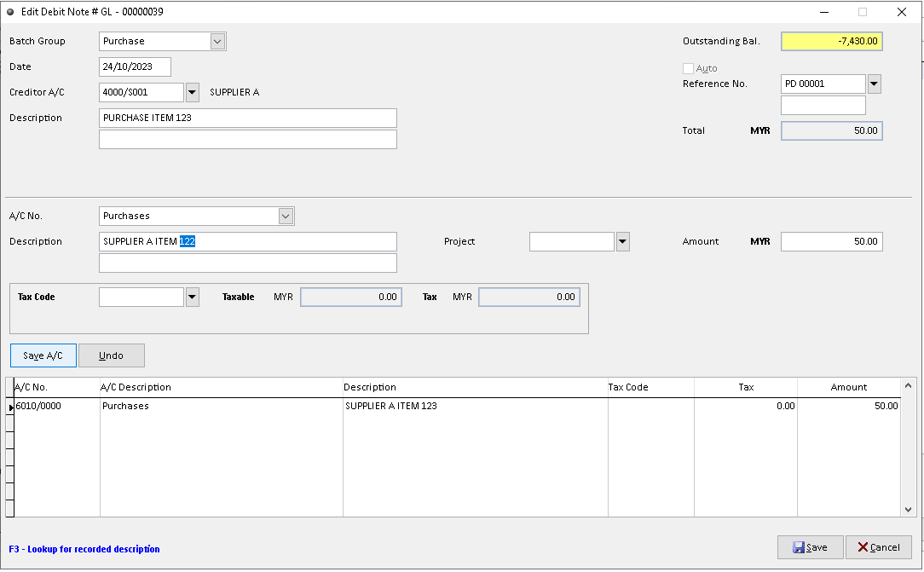The height and width of the screenshot is (572, 924).
Task: Click the row indicator arrow of first row
Action: tap(10, 407)
